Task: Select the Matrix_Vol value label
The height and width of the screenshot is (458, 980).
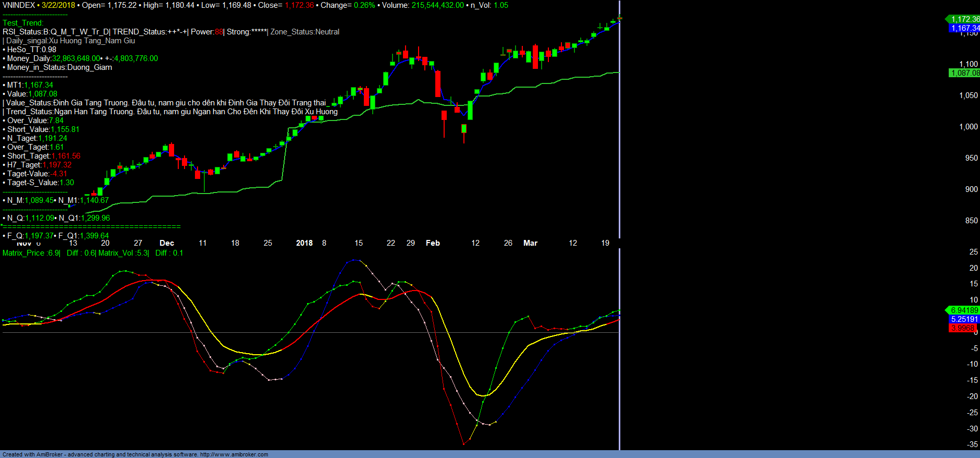Action: [124, 253]
